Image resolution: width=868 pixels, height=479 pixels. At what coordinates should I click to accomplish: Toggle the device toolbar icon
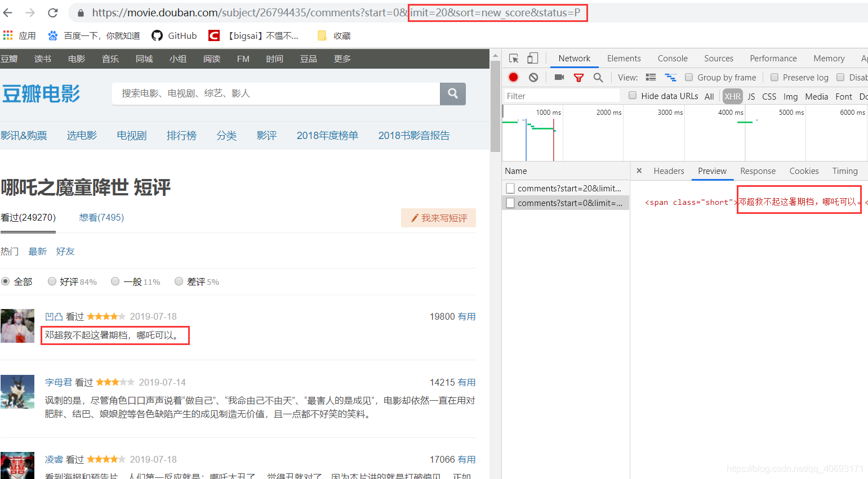pyautogui.click(x=532, y=58)
